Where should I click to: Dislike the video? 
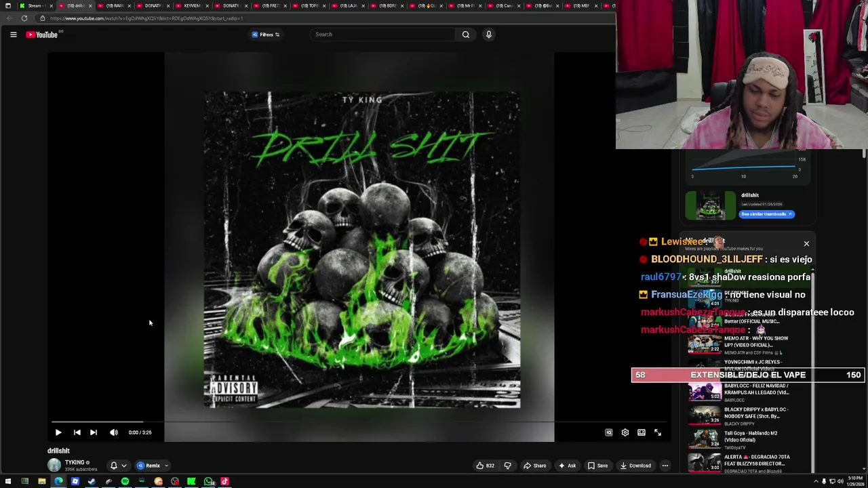507,466
